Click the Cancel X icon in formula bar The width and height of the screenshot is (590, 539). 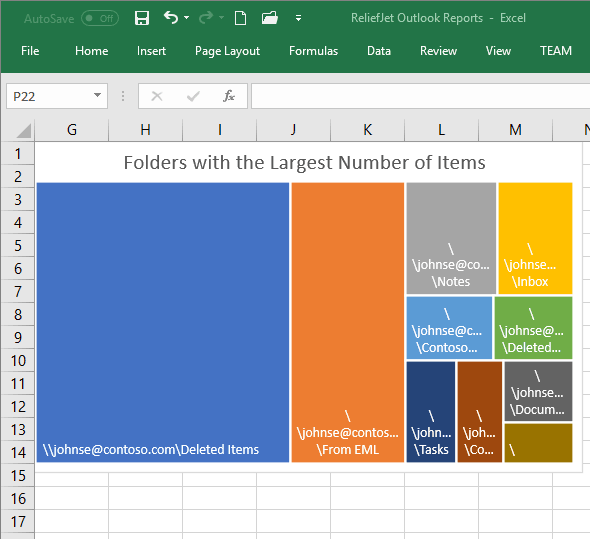coord(157,96)
